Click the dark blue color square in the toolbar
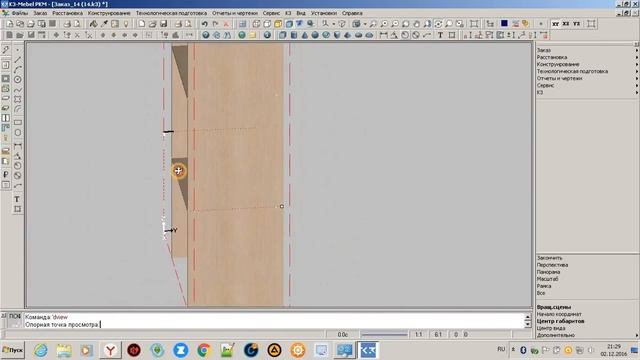Viewport: 640px width, 360px height. tap(504, 24)
